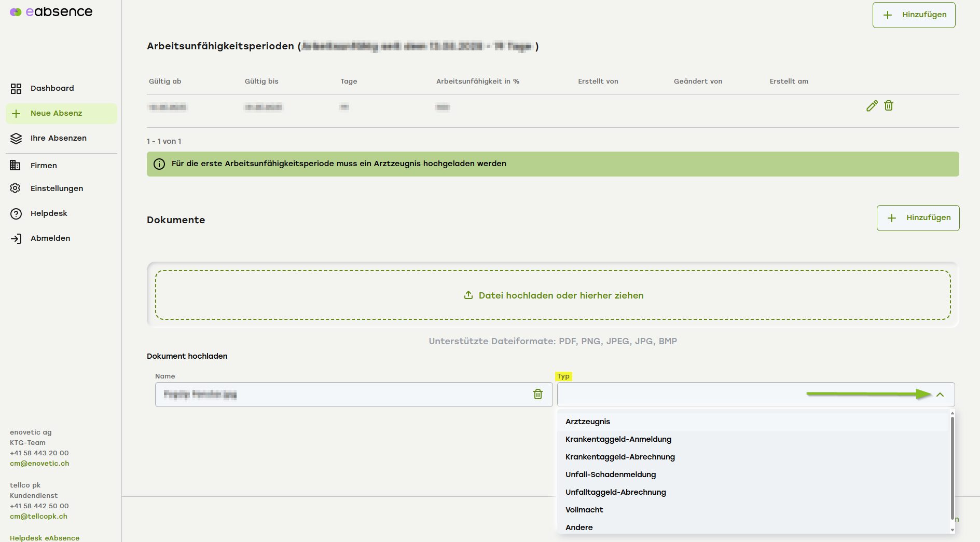Click the Helpdesk question mark icon

16,214
